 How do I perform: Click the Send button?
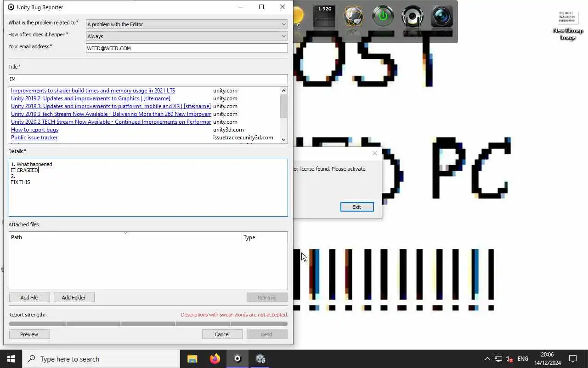tap(266, 334)
